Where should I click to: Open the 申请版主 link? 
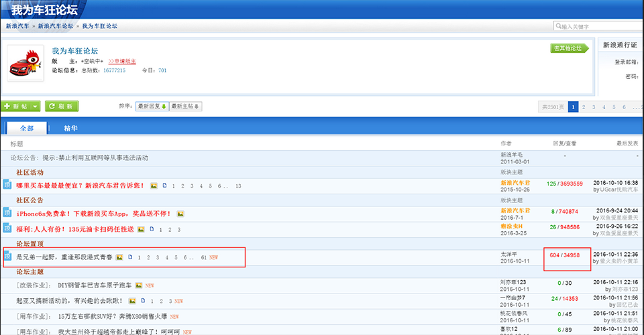coord(121,61)
